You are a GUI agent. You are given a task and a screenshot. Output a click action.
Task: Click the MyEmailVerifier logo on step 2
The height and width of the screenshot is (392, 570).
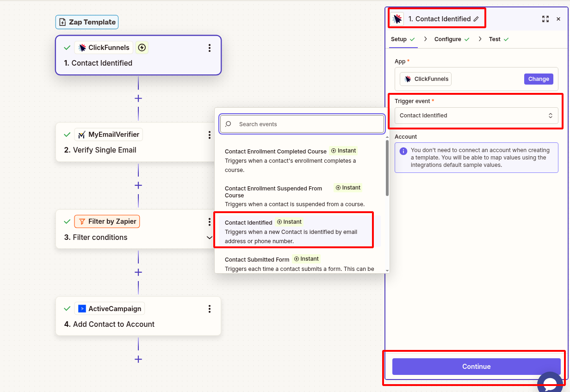click(x=81, y=134)
